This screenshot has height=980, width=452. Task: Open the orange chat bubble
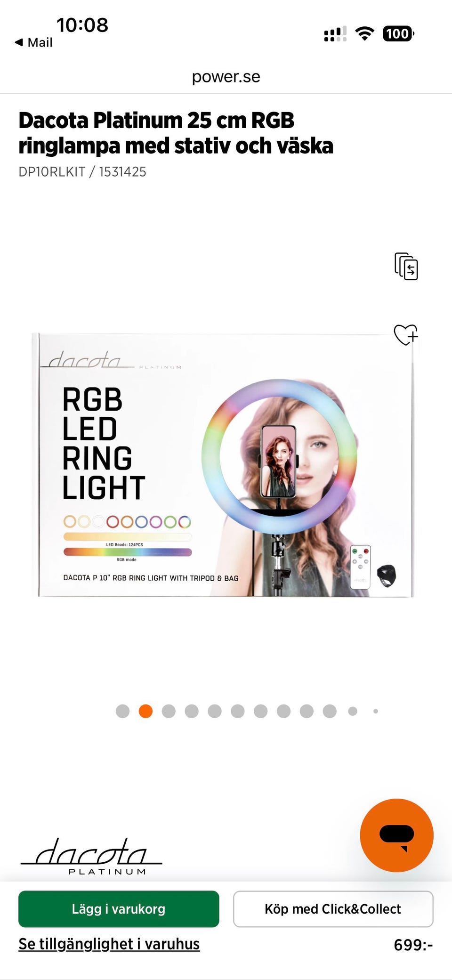[x=396, y=835]
